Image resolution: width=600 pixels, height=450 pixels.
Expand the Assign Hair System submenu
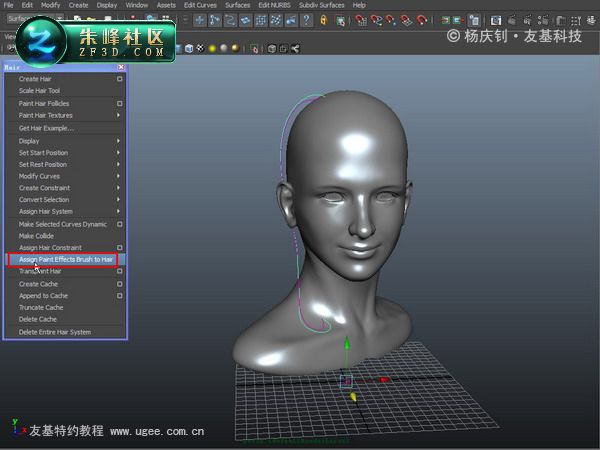(x=118, y=211)
